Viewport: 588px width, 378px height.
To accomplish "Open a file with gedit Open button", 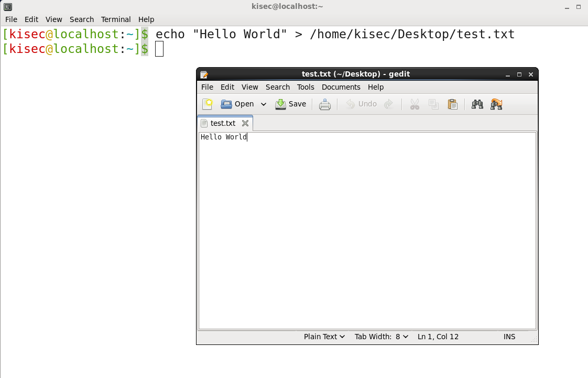I will point(237,104).
